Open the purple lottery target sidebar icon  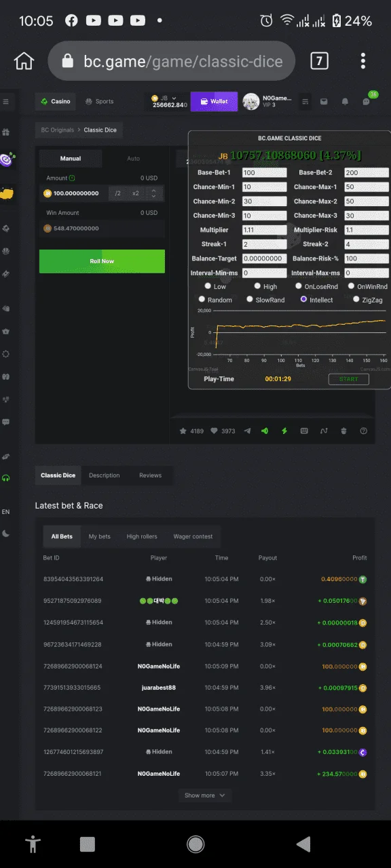pyautogui.click(x=7, y=160)
